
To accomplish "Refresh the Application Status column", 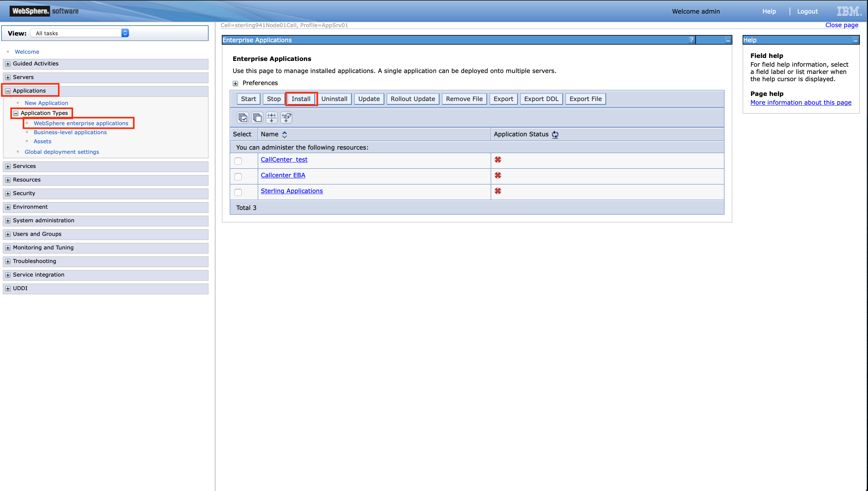I will [x=555, y=134].
